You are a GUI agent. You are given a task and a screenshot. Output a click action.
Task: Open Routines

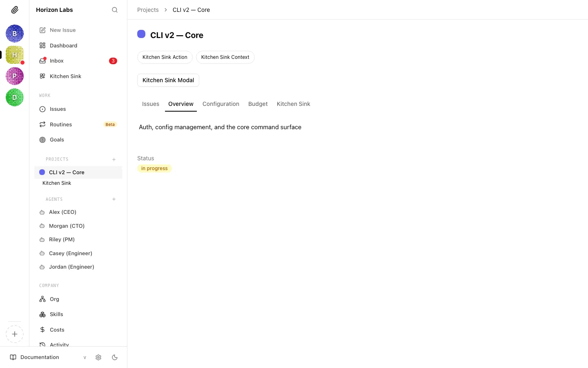coord(78,124)
